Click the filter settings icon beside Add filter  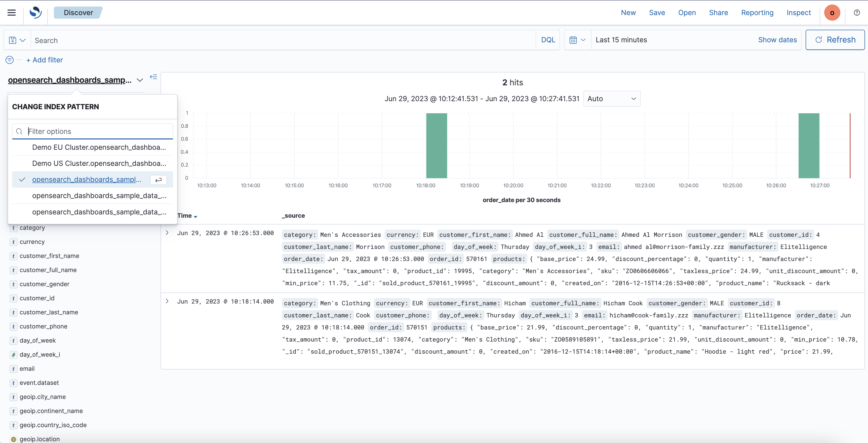(x=10, y=60)
